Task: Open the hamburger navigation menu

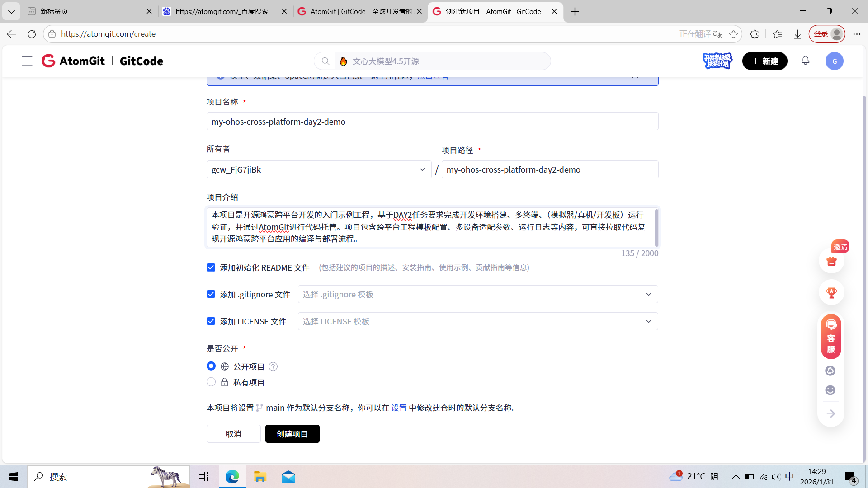Action: 27,61
